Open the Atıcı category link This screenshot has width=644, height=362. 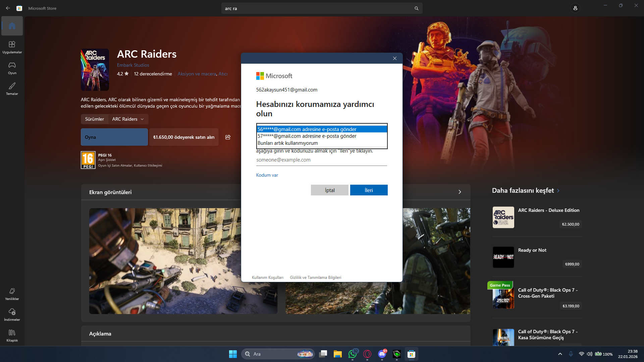[223, 74]
